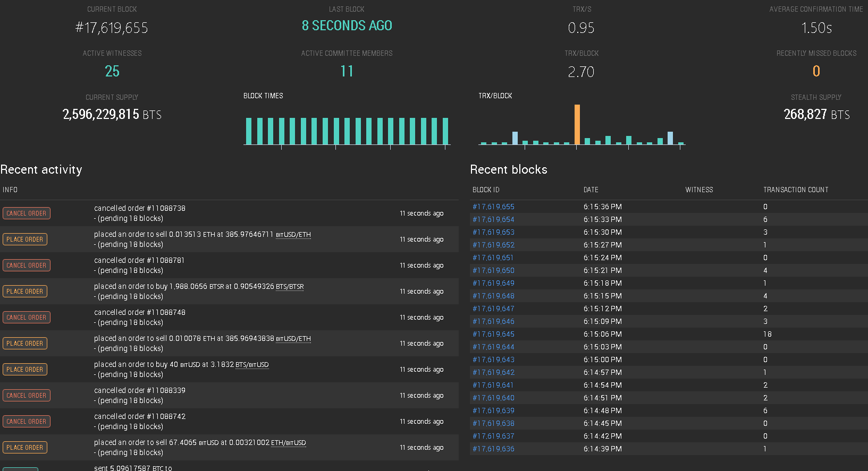The width and height of the screenshot is (868, 471).
Task: Click the Active Witnesses count 25
Action: (112, 71)
